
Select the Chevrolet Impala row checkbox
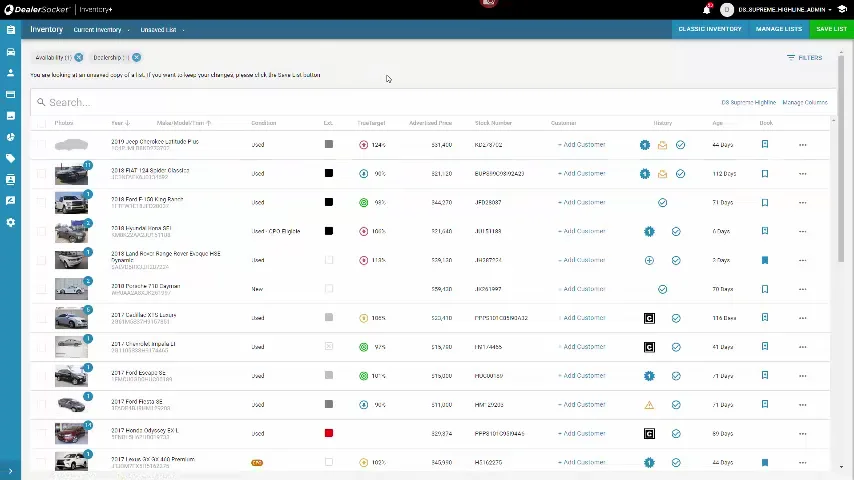pyautogui.click(x=41, y=347)
